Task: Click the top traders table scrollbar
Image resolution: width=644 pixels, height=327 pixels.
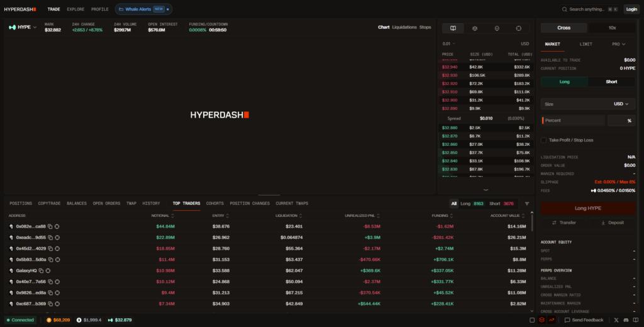Action: coord(532,222)
